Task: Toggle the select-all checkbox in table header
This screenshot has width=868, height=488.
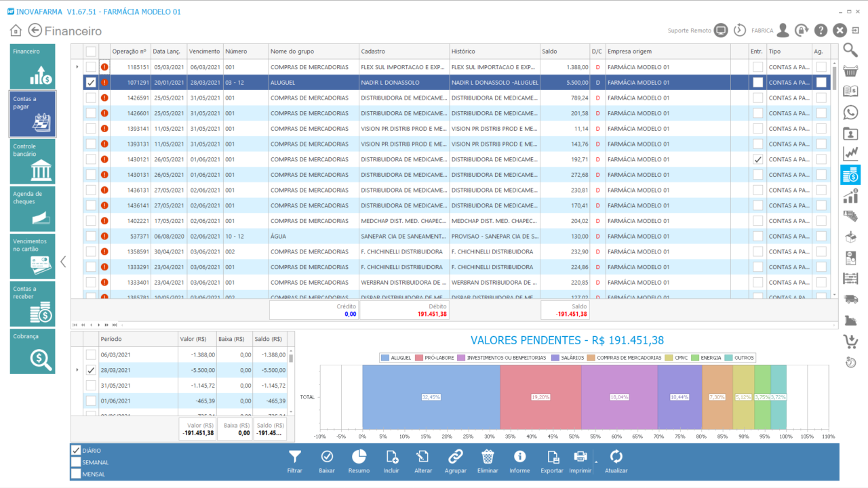Action: 91,52
